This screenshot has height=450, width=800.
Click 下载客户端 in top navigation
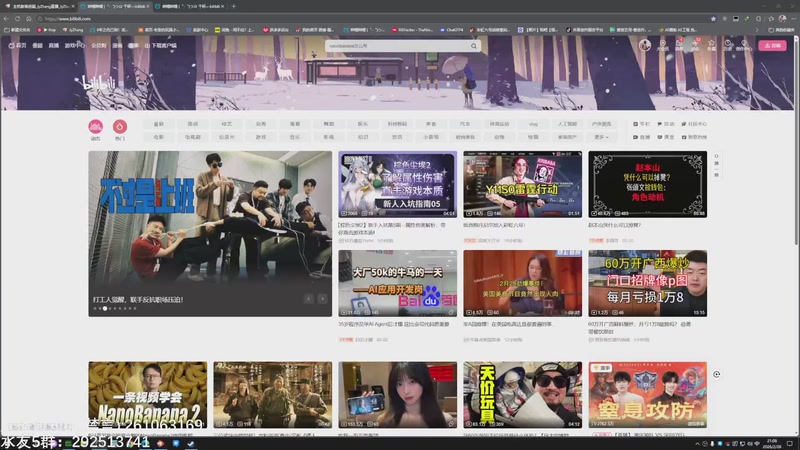161,45
